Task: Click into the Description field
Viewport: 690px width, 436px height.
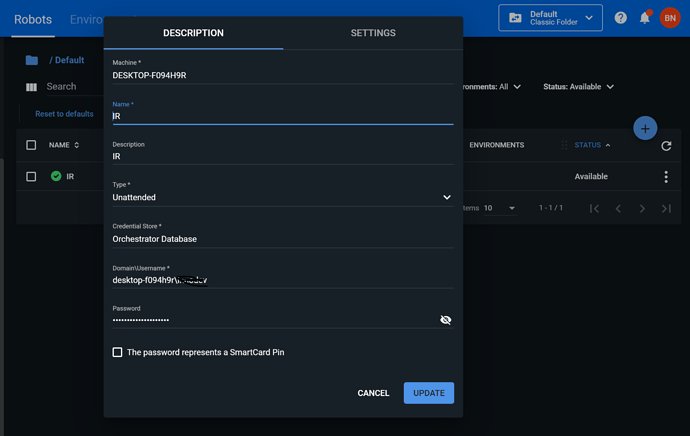Action: 283,157
